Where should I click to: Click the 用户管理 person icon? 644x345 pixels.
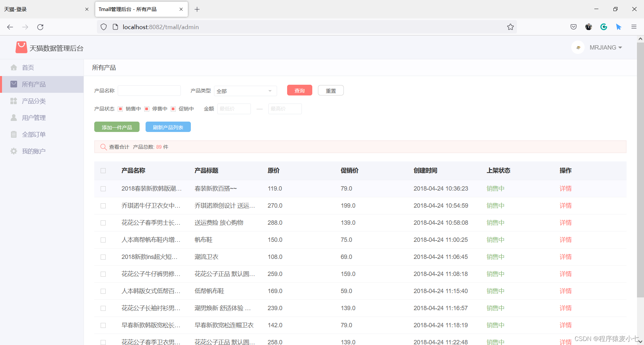[14, 118]
